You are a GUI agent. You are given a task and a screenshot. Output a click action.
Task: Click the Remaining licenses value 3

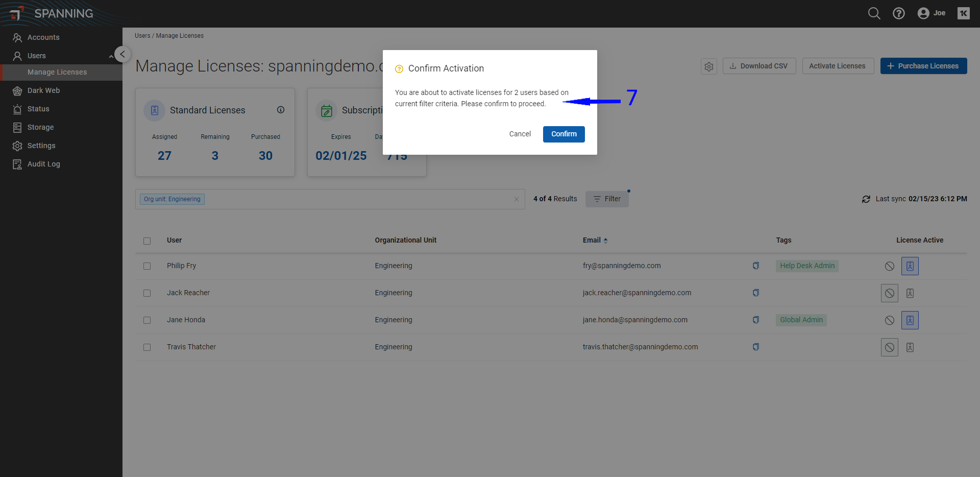point(215,156)
